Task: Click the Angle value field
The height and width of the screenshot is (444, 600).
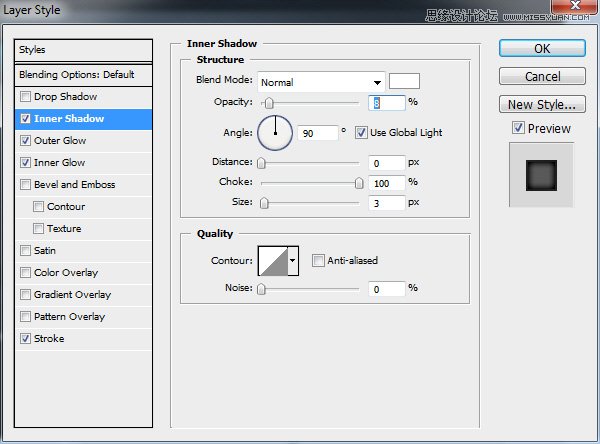Action: tap(318, 133)
